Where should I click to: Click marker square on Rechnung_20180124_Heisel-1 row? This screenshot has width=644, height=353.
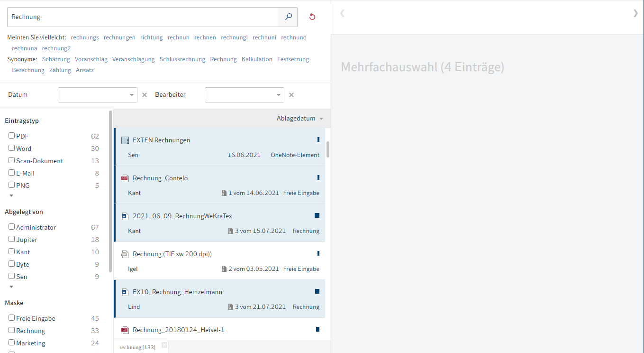click(317, 329)
